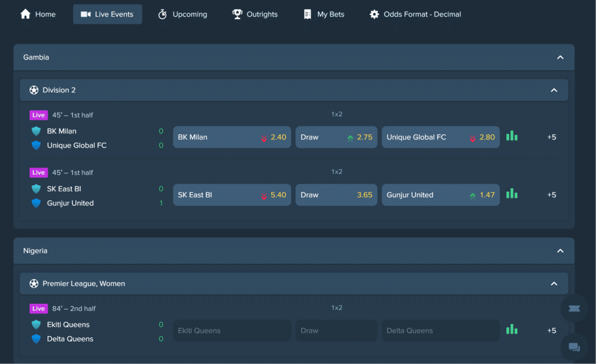Click the 84' – 2nd half match time
Screen dimensions: 596x364
coord(74,309)
